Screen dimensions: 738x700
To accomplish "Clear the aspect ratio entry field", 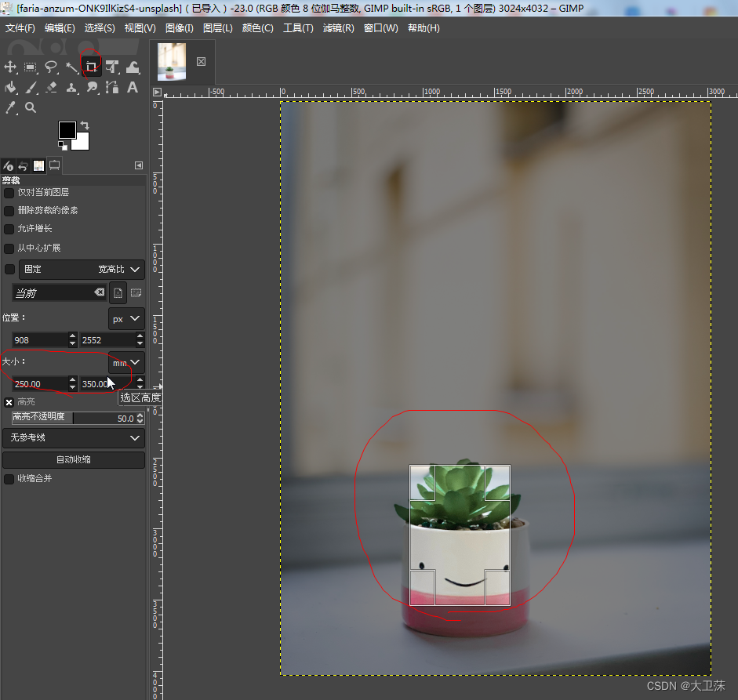I will pyautogui.click(x=99, y=292).
